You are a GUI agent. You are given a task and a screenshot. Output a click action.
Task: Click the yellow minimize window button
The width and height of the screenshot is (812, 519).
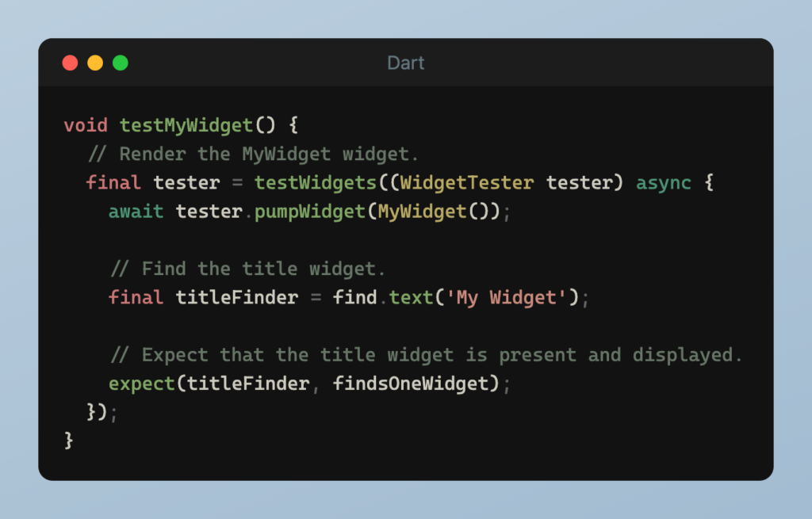[95, 63]
